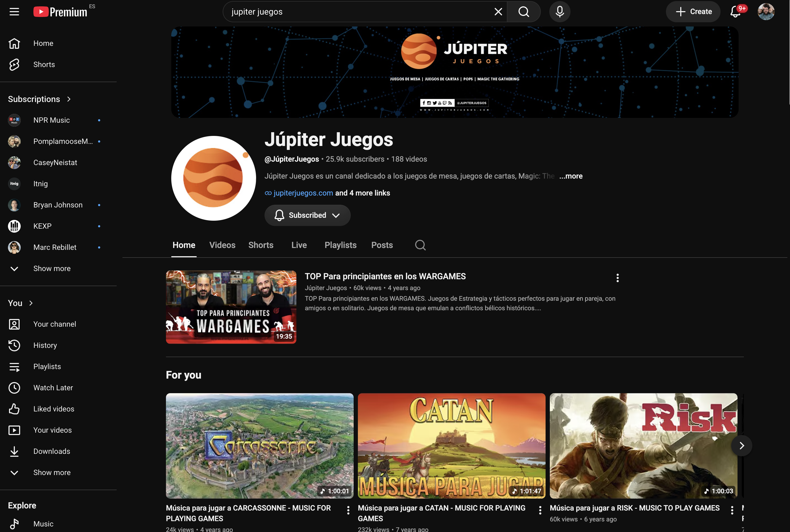Expand the You section chevron

(31, 303)
